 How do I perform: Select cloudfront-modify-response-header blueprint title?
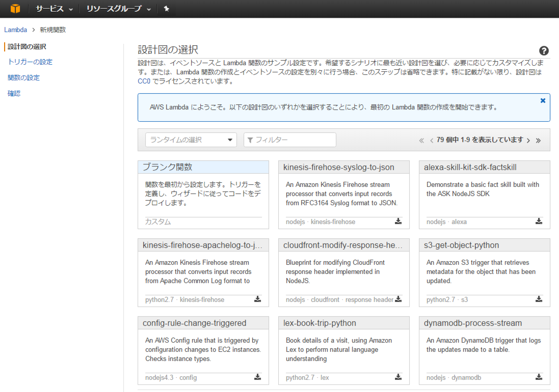pyautogui.click(x=342, y=245)
